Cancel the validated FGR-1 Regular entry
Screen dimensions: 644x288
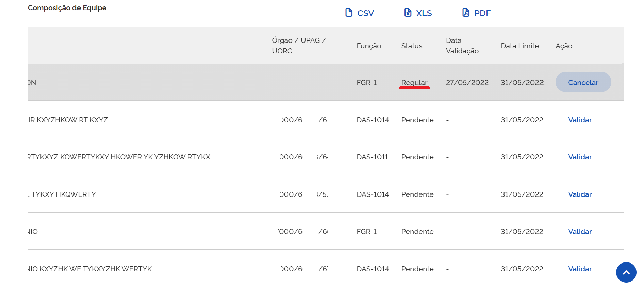click(x=583, y=82)
